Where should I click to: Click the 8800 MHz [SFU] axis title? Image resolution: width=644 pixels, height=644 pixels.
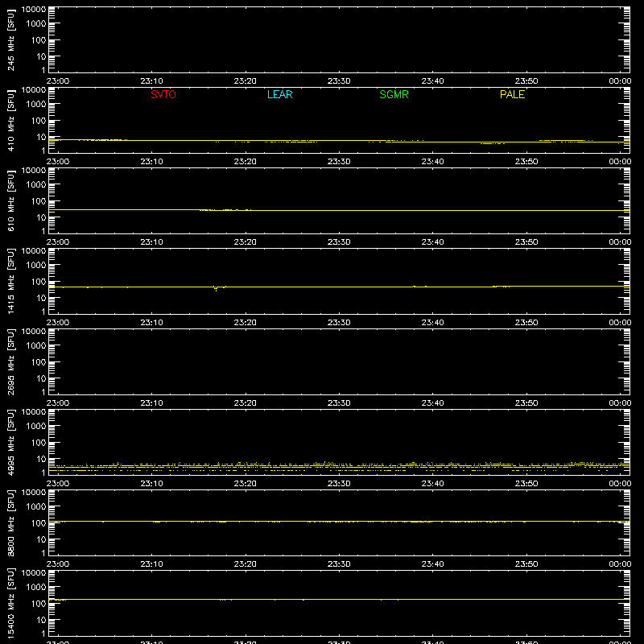(10, 522)
